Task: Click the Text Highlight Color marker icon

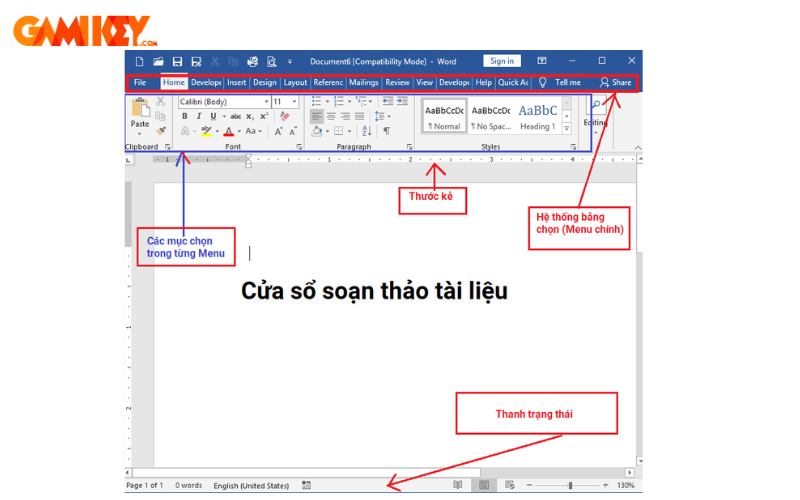Action: point(206,131)
